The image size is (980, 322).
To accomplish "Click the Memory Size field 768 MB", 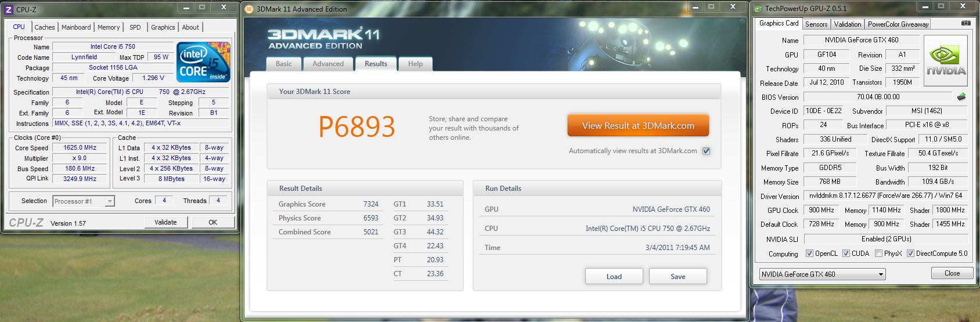I will point(829,182).
